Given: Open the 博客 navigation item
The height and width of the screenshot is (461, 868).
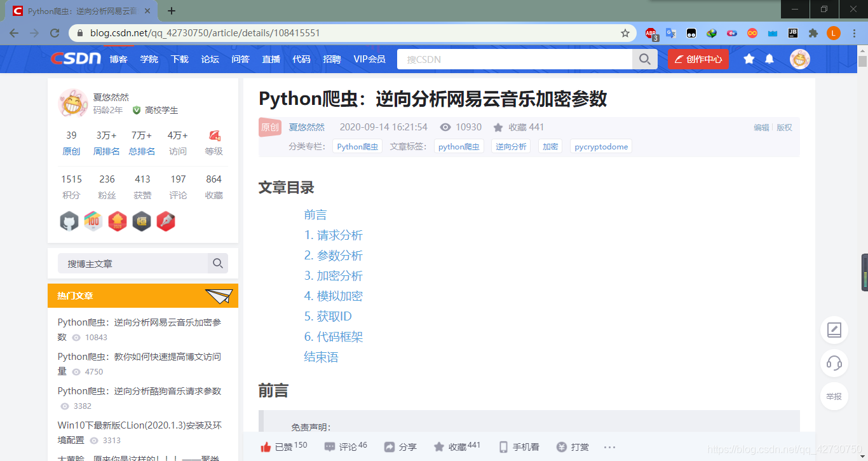Looking at the screenshot, I should click(x=119, y=59).
